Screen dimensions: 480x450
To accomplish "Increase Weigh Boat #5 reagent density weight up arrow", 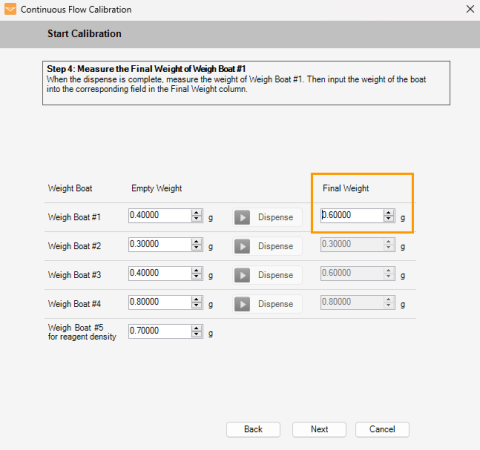I will click(197, 328).
